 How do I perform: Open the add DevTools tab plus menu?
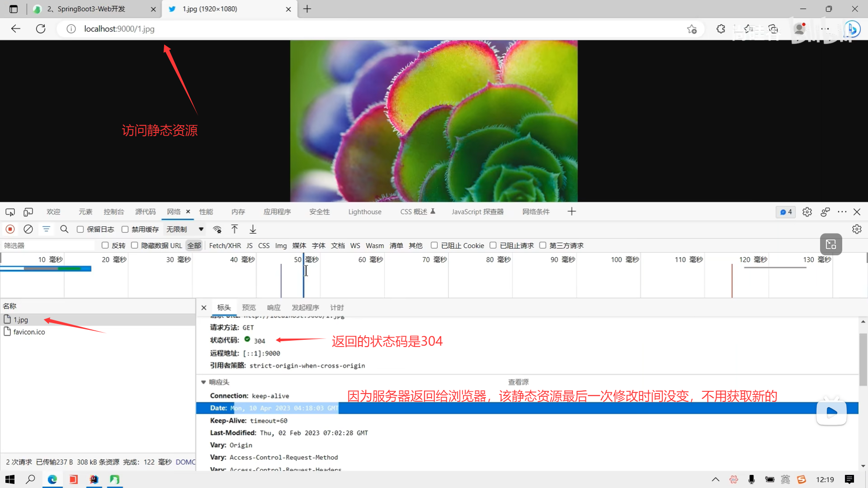[x=571, y=211]
